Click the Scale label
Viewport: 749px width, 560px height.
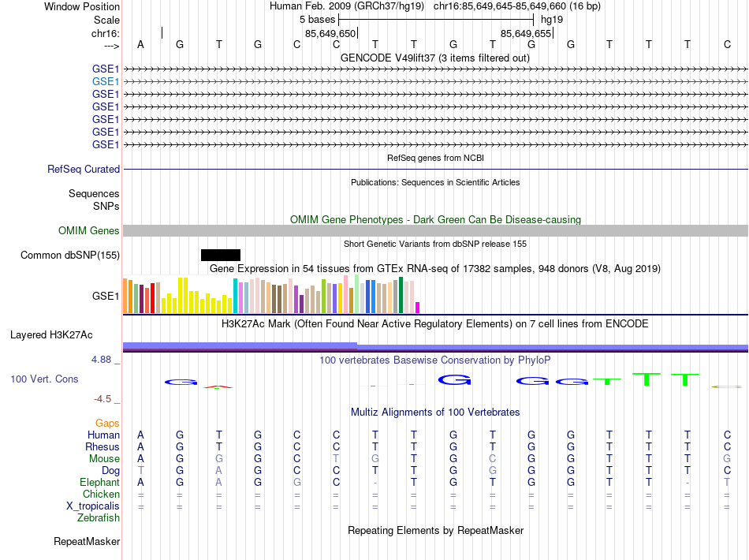tap(106, 20)
